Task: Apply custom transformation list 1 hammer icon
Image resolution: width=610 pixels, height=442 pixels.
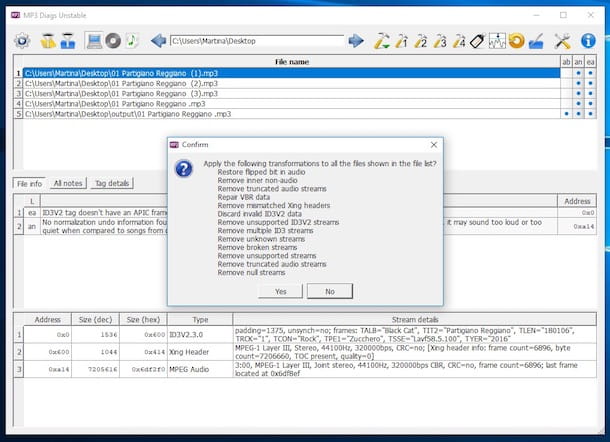Action: [x=401, y=41]
